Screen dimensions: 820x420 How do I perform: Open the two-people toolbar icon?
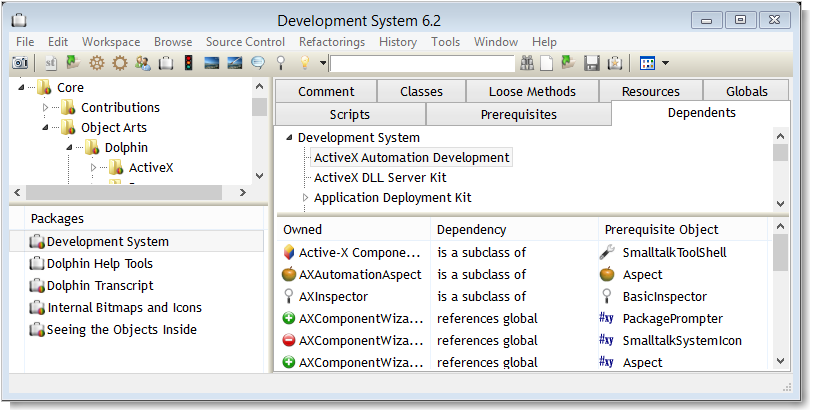click(x=143, y=63)
